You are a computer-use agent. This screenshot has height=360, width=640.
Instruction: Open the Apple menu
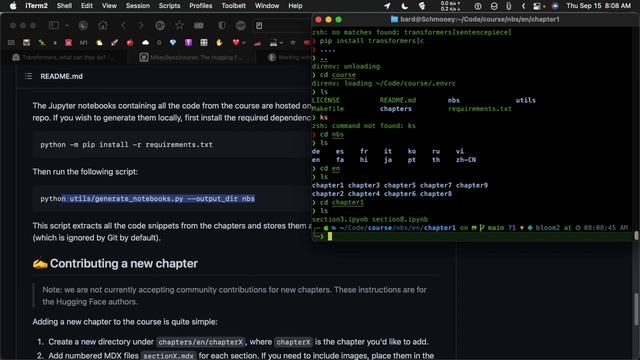[x=13, y=6]
